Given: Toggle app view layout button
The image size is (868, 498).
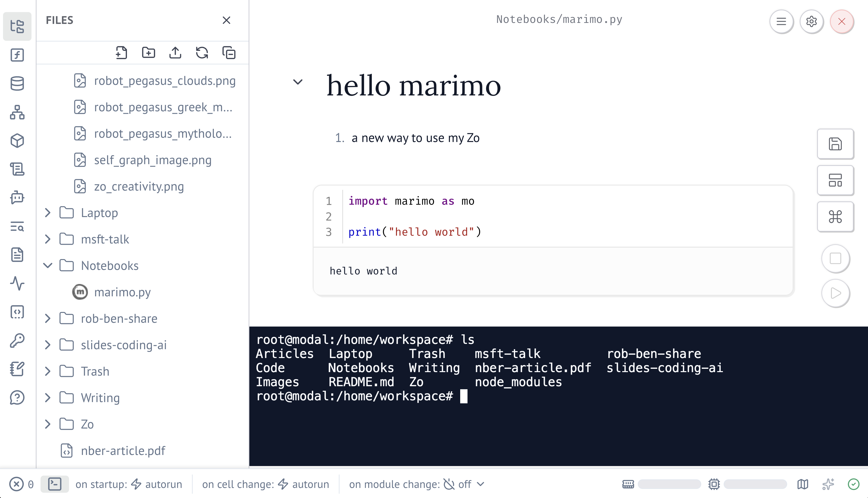Looking at the screenshot, I should 835,180.
